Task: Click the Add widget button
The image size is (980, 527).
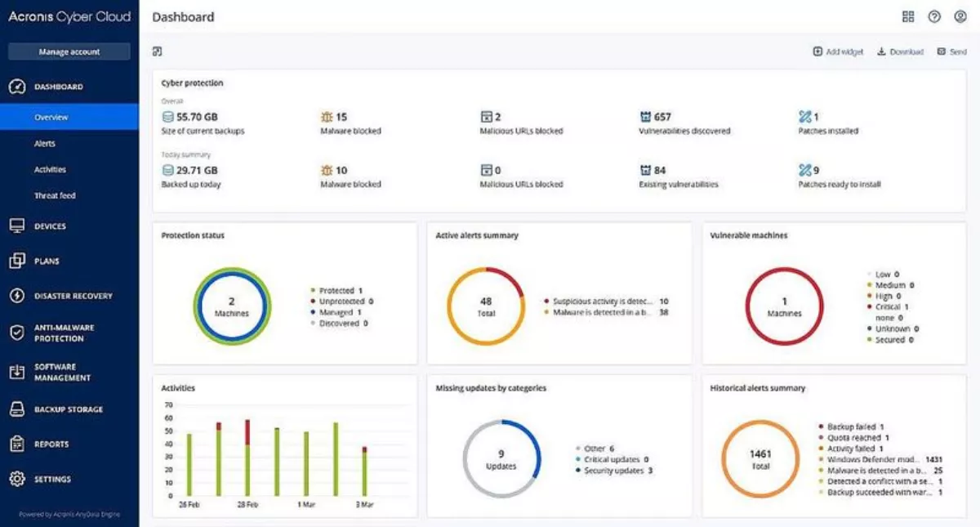Action: pos(838,51)
